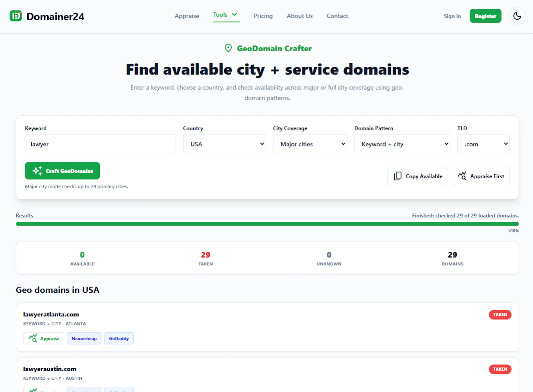This screenshot has width=533, height=392.
Task: Click the lawyeratlanta.com domain name
Action: [x=51, y=314]
